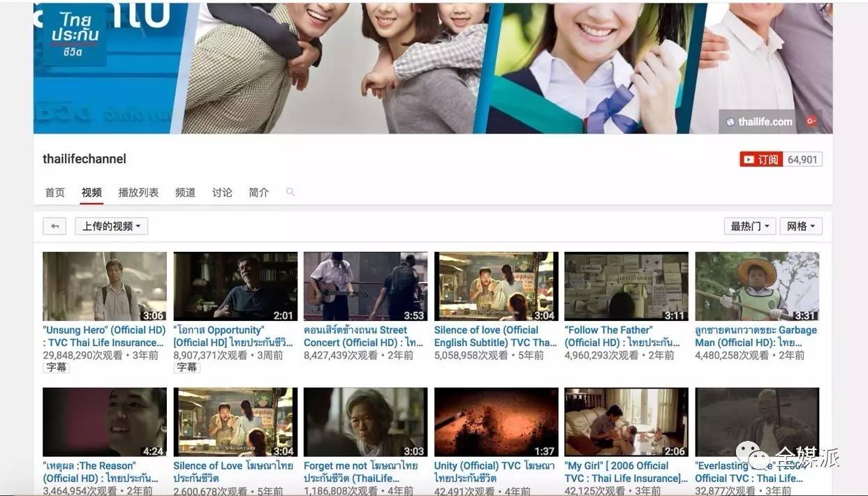Open the "My Girl" video thumbnail
The image size is (868, 496).
coord(626,422)
